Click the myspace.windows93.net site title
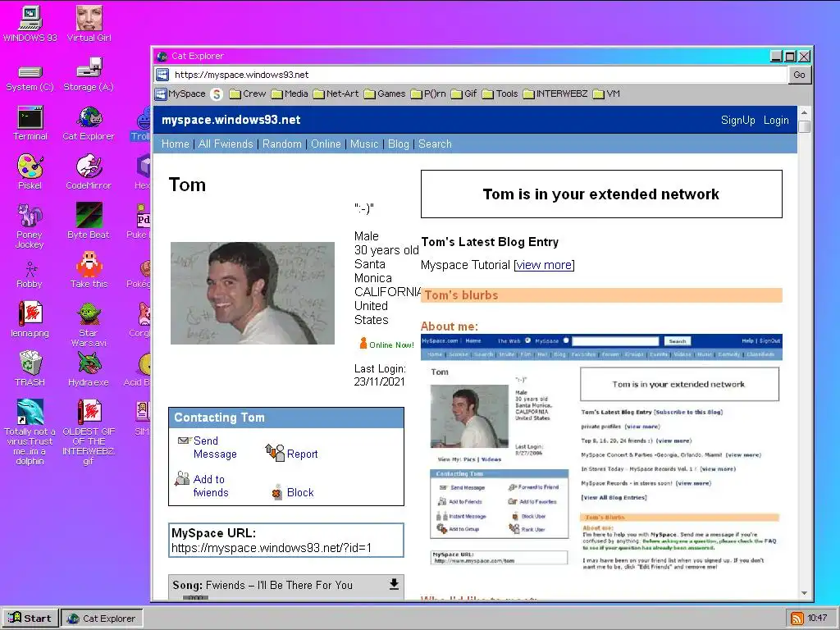The height and width of the screenshot is (630, 840). point(231,120)
